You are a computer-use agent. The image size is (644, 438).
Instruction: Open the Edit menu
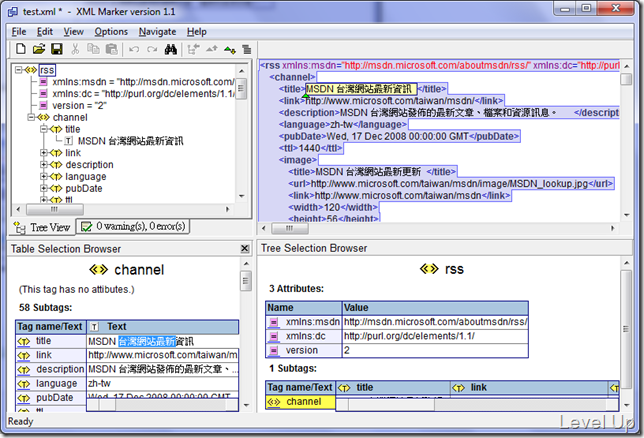(x=45, y=32)
